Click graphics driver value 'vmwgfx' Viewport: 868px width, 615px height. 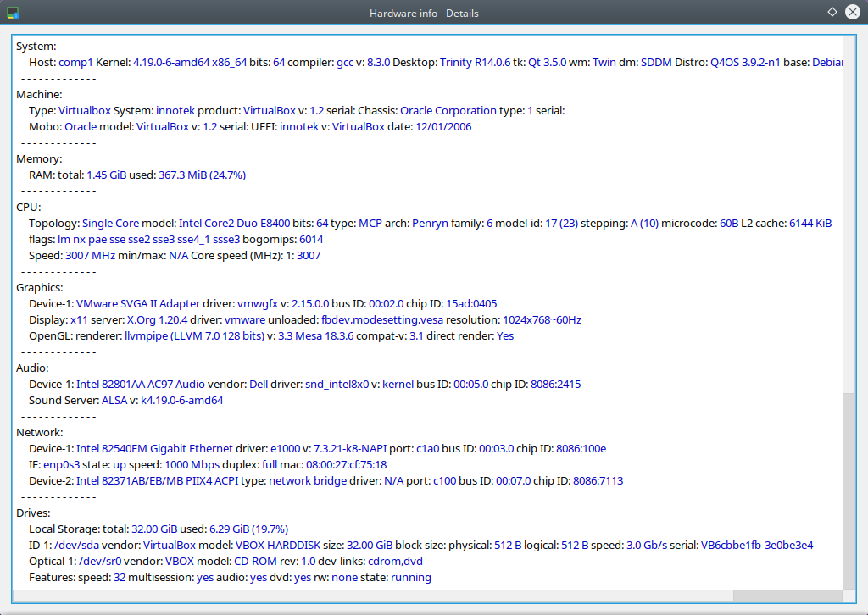[258, 303]
